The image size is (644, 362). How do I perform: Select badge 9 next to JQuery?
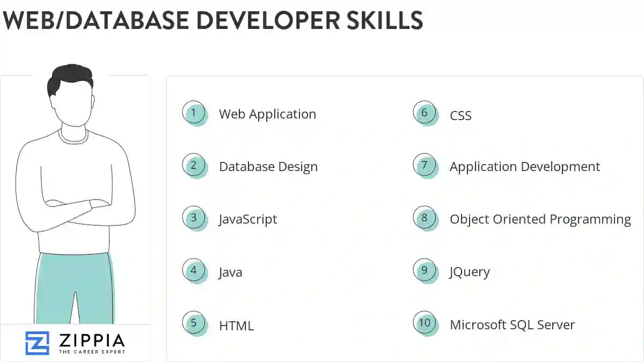click(x=425, y=270)
